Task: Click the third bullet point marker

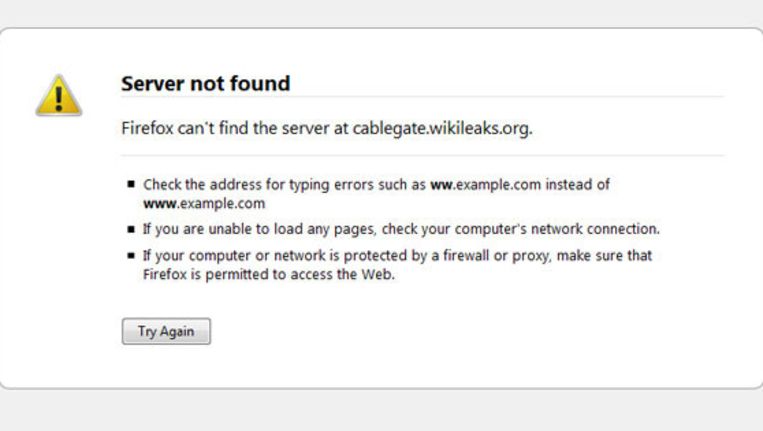Action: (131, 257)
